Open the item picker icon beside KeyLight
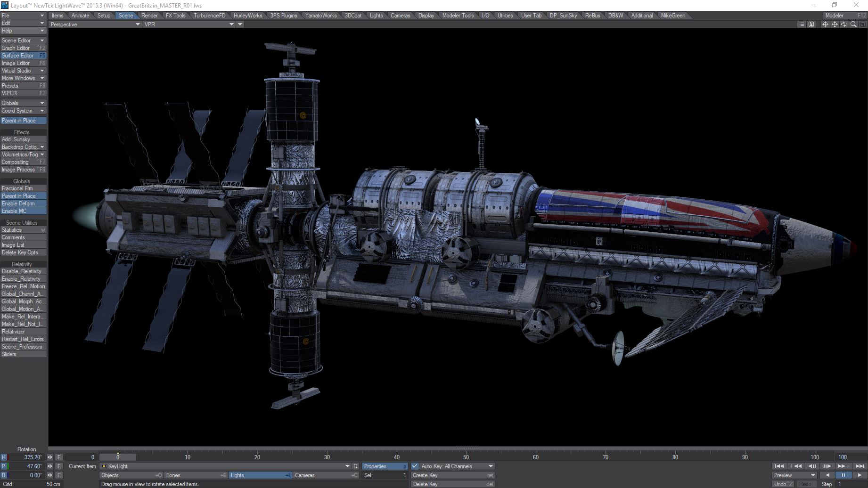This screenshot has height=488, width=868. point(356,466)
